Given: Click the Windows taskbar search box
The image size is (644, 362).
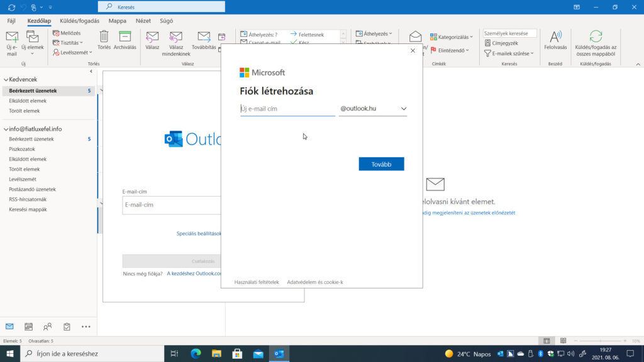Looking at the screenshot, I should click(92, 353).
